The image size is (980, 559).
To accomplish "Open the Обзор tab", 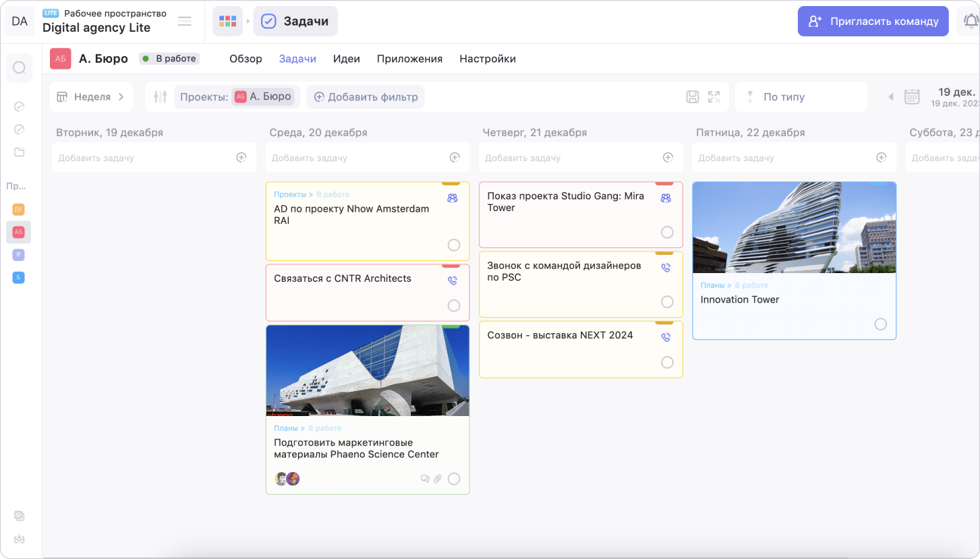I will click(246, 59).
